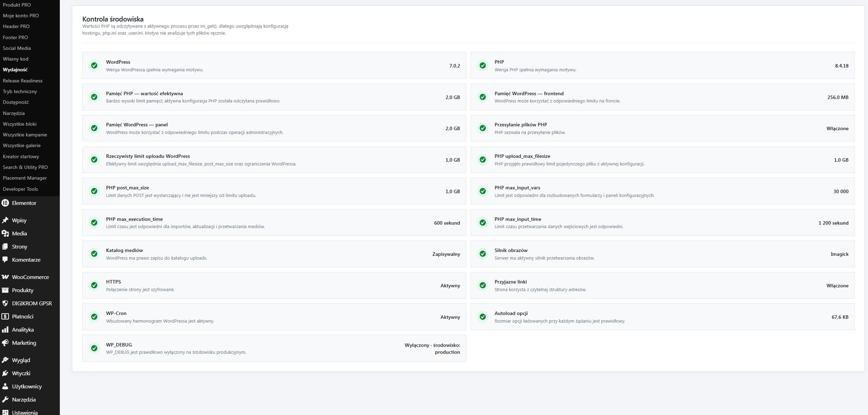Click the Imagick image engine value

point(840,254)
